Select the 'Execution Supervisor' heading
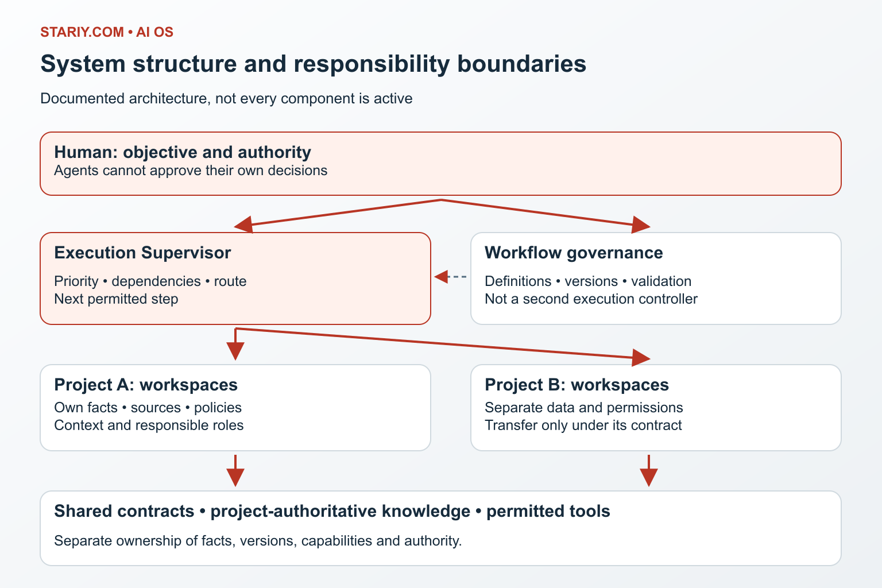 (142, 253)
